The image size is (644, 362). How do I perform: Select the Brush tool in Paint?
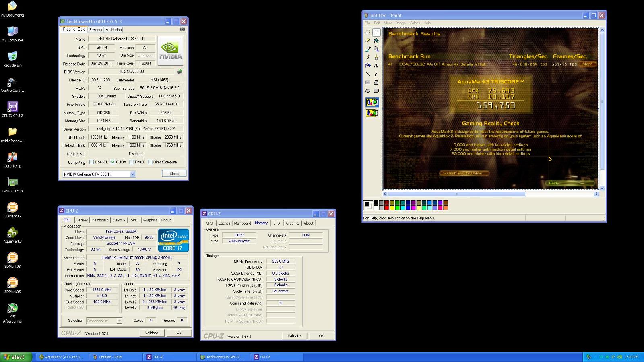point(376,57)
